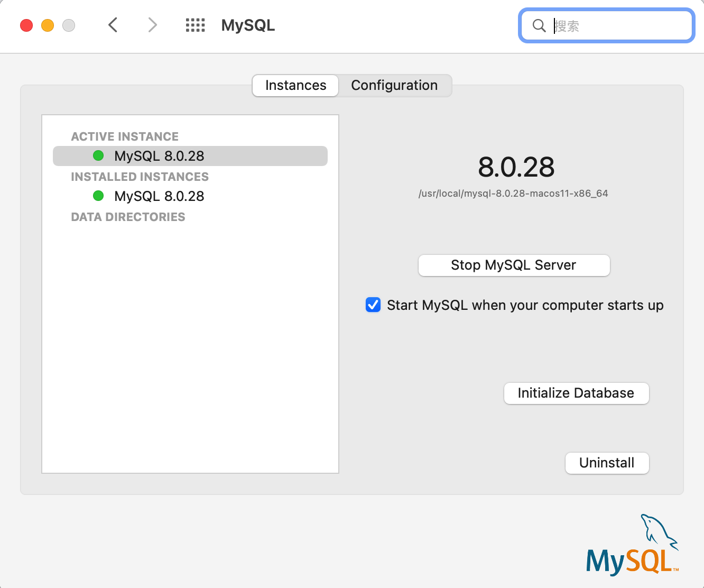Click the INSTALLED INSTANCES heading

coord(140,177)
